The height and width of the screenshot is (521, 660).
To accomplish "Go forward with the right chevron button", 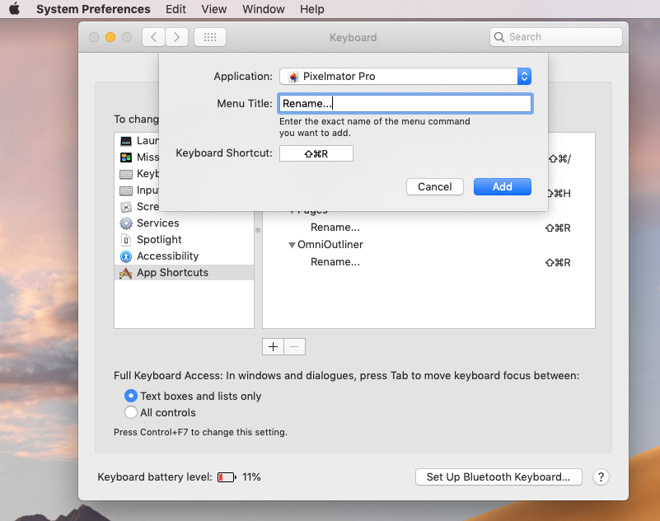I will [x=177, y=37].
